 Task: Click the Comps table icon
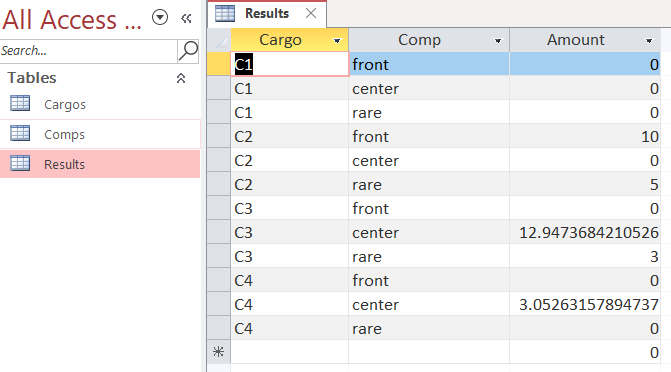[x=20, y=133]
